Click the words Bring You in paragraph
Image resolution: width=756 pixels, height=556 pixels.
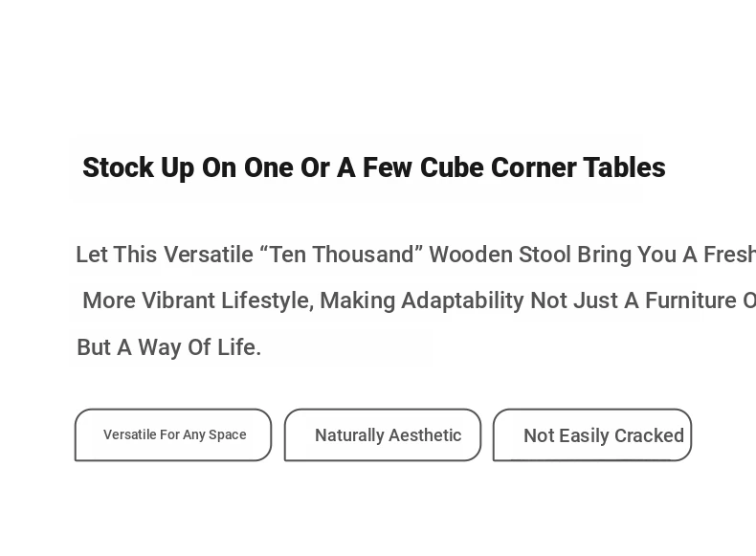click(x=627, y=255)
